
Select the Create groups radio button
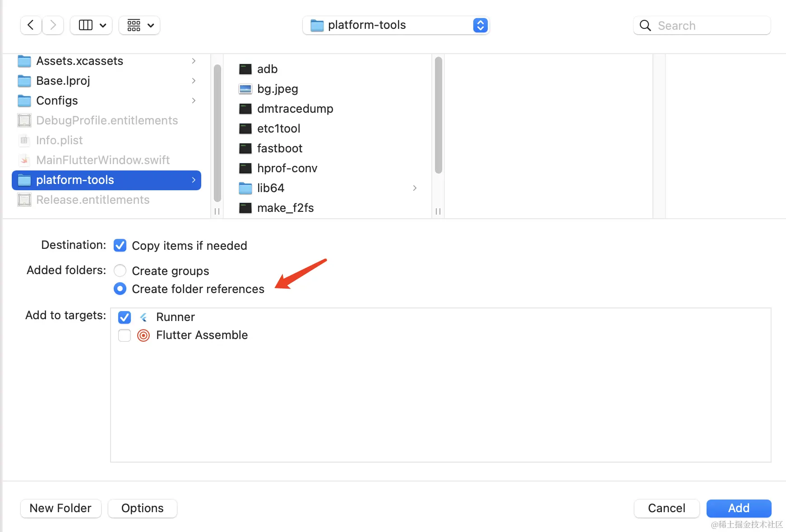[120, 271]
